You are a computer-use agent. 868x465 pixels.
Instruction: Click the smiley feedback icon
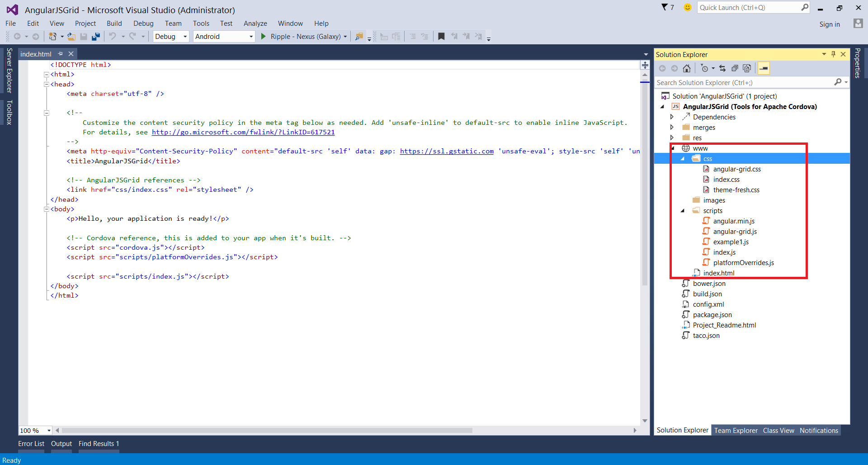pyautogui.click(x=688, y=7)
